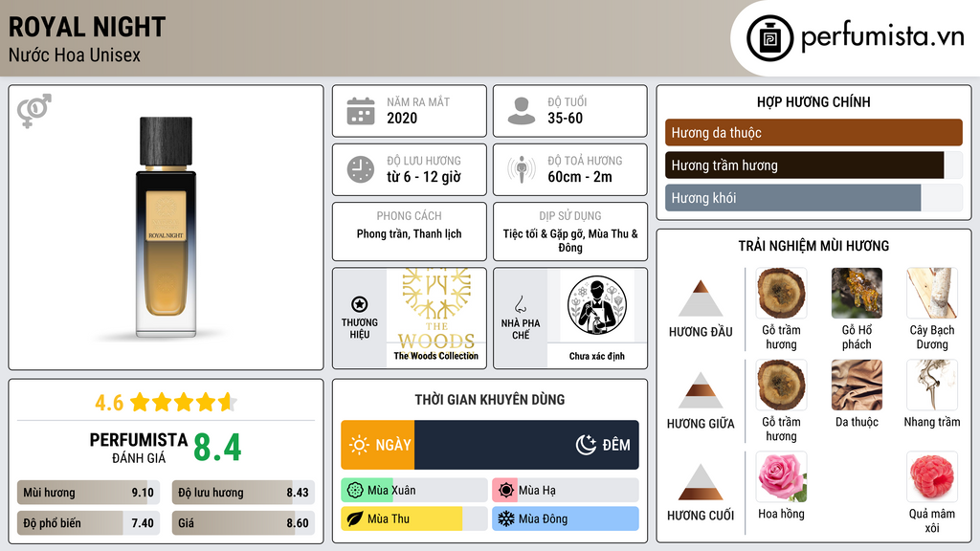Click the Trải nghiệm mùi hương heading
This screenshot has width=980, height=551.
coord(813,246)
